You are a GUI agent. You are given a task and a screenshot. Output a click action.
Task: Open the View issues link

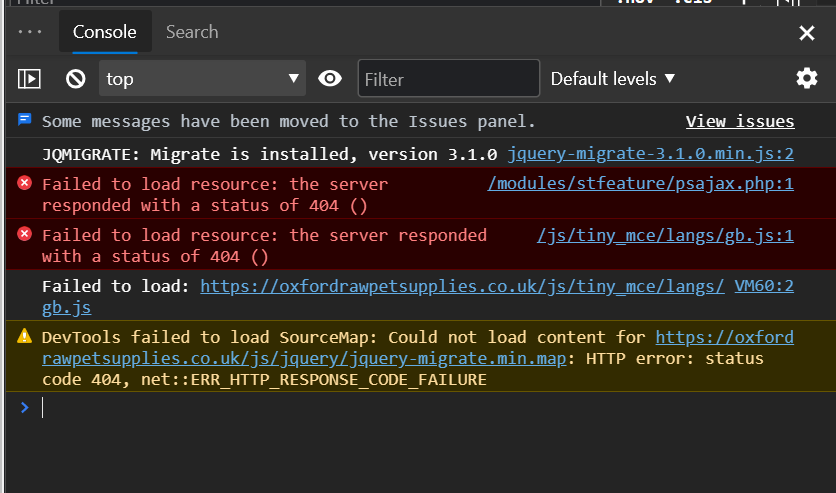pyautogui.click(x=740, y=121)
